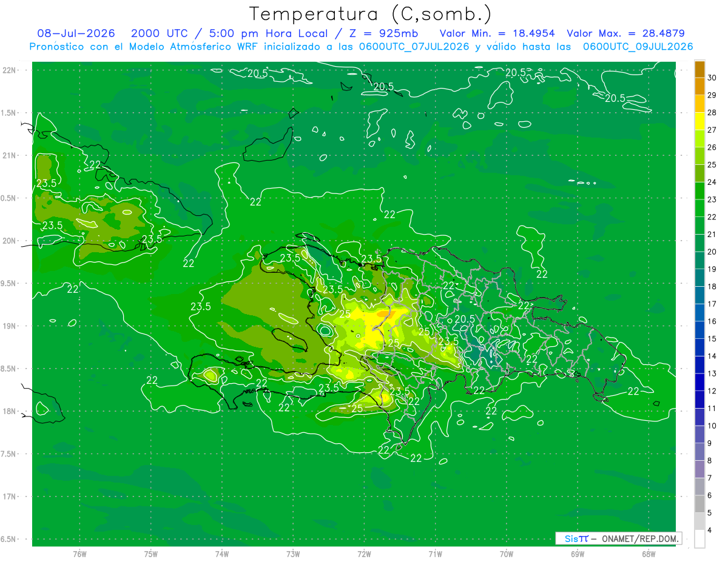
Task: Click the colorbar swatch between 27 and 28
Action: tap(699, 121)
